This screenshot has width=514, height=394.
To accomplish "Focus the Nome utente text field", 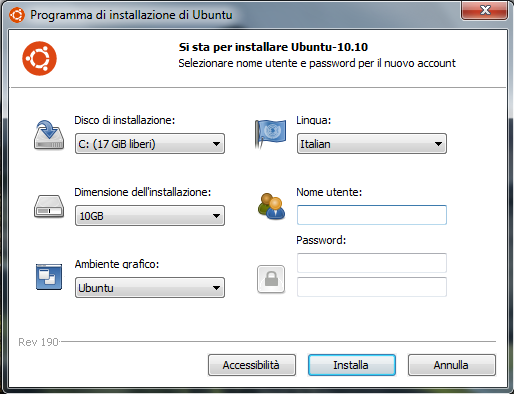I will point(372,215).
